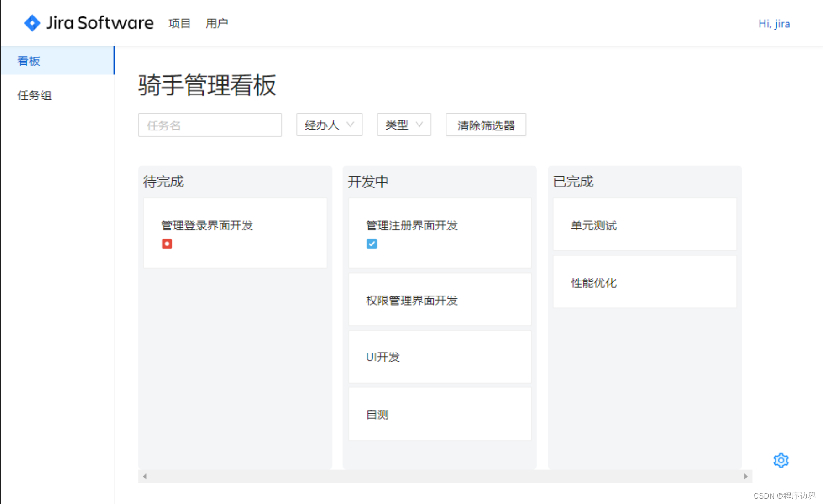Open the 自测 task card
823x504 pixels.
tap(440, 414)
